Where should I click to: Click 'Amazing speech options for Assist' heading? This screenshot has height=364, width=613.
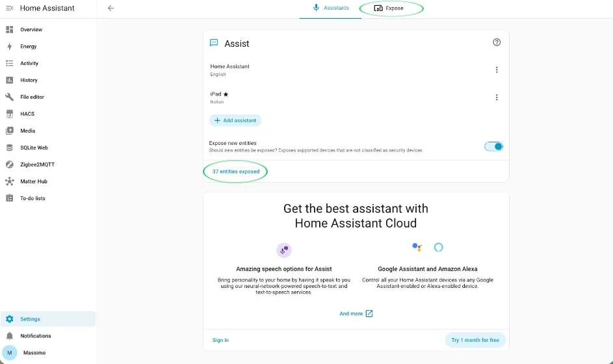[x=284, y=268]
